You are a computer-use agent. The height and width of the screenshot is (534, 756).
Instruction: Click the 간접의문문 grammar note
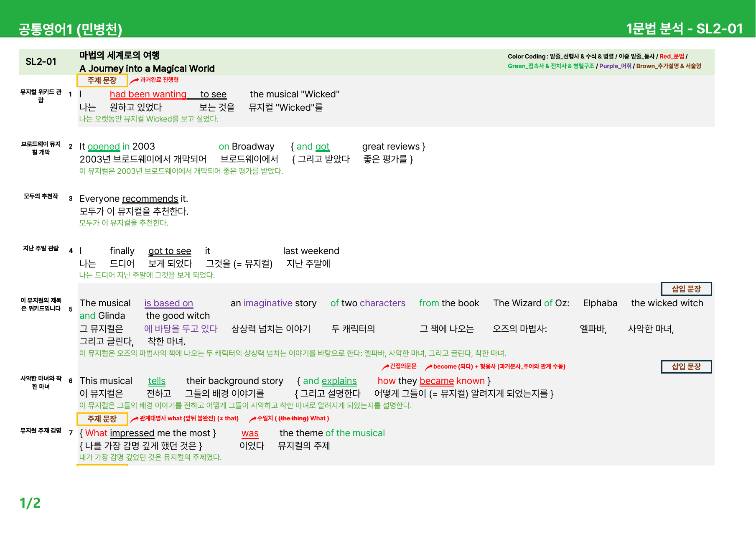403,366
